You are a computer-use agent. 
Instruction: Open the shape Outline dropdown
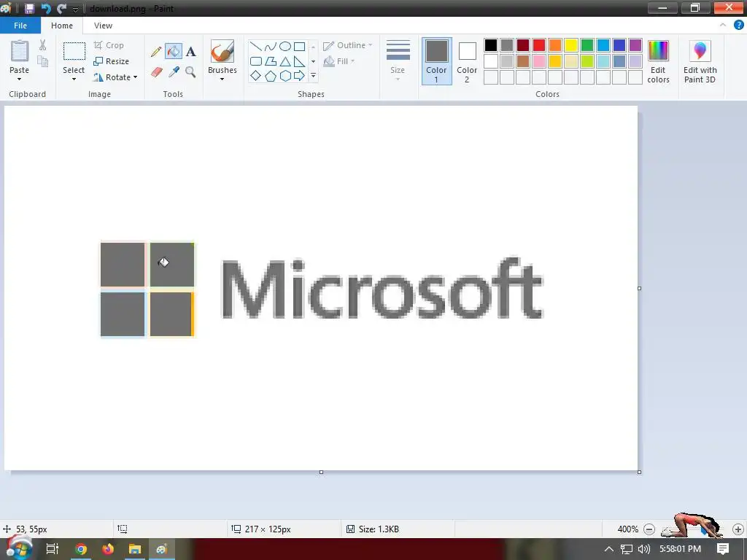(x=347, y=45)
